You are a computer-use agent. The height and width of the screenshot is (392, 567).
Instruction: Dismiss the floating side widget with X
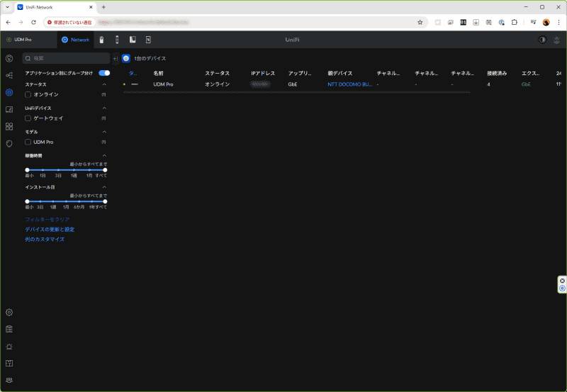(562, 281)
